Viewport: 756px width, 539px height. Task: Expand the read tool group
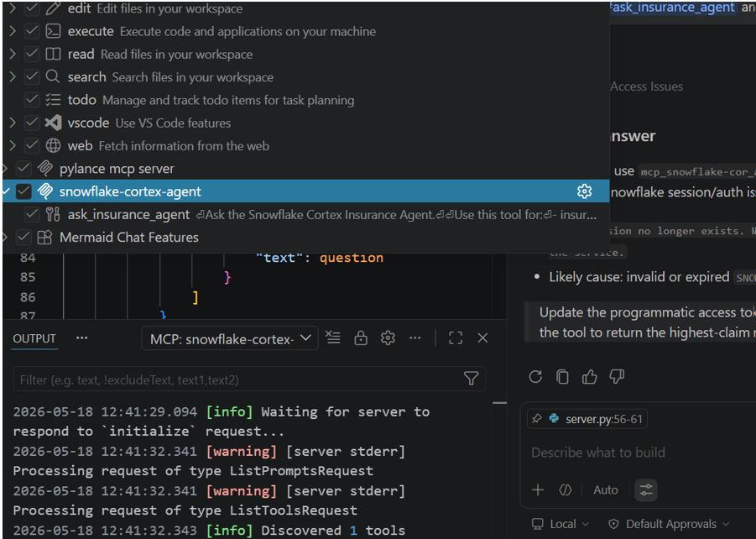click(13, 54)
